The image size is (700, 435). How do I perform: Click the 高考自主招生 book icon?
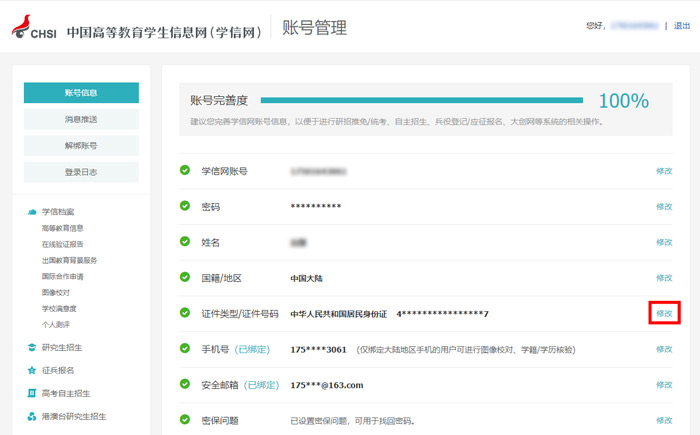pos(32,393)
